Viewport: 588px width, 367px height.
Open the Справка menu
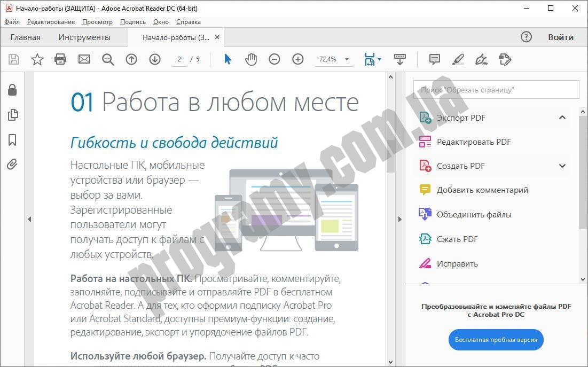tap(188, 22)
